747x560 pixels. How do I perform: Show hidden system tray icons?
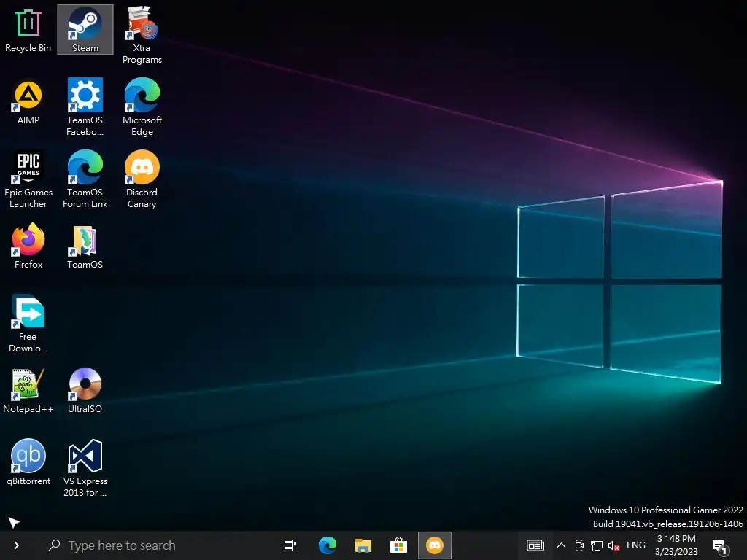pyautogui.click(x=561, y=545)
